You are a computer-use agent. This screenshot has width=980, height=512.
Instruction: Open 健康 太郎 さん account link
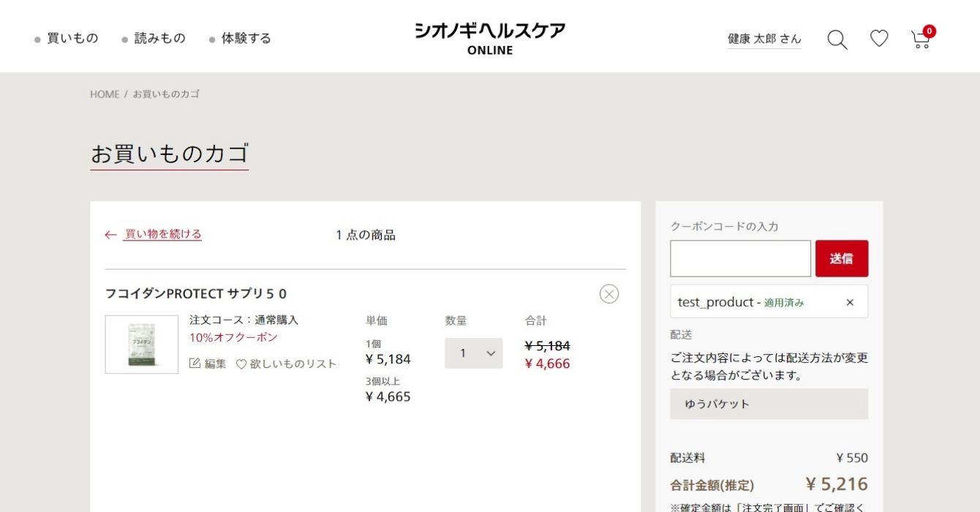tap(764, 39)
